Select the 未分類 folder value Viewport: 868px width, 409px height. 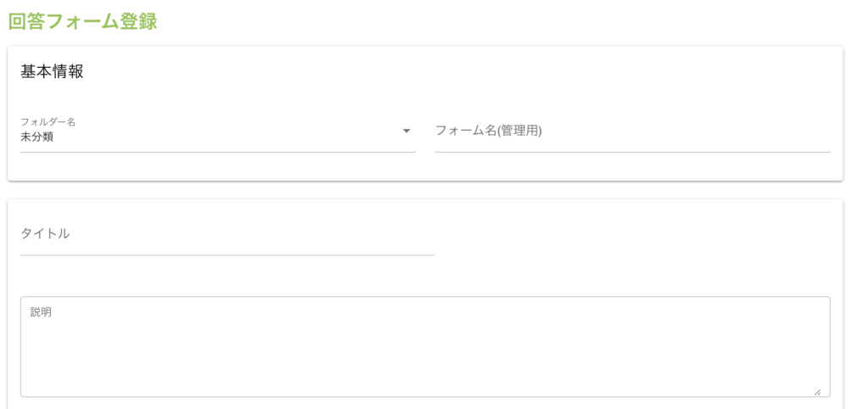(x=37, y=137)
